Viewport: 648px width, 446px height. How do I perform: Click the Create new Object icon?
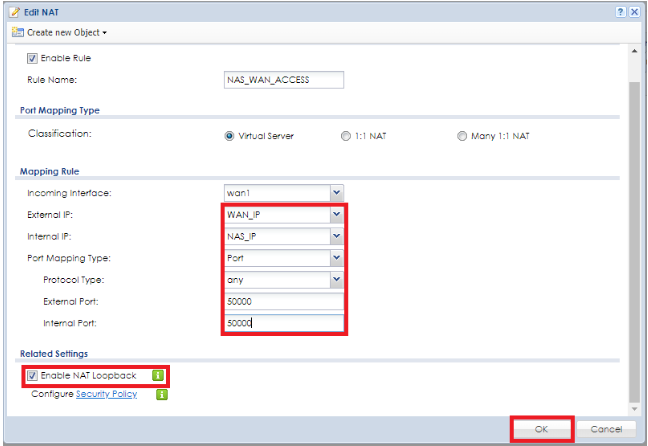point(18,32)
